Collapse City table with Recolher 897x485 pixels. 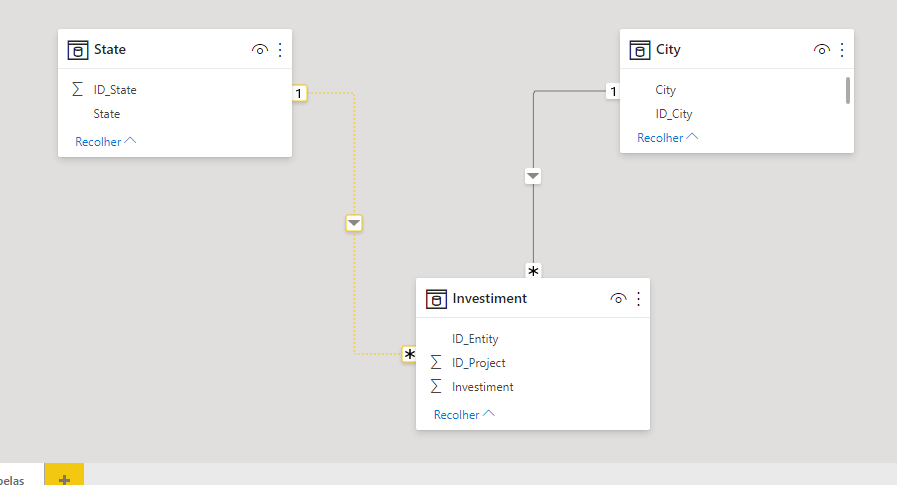tap(668, 137)
